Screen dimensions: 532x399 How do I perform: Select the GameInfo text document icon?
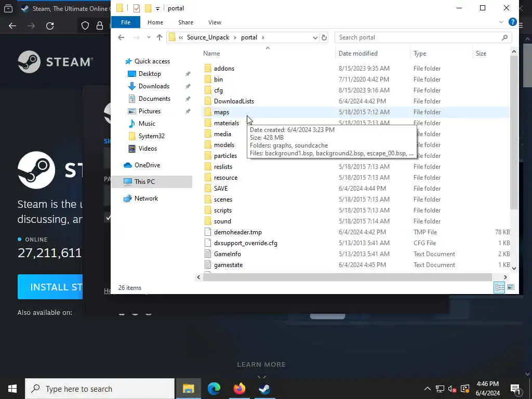tap(208, 254)
